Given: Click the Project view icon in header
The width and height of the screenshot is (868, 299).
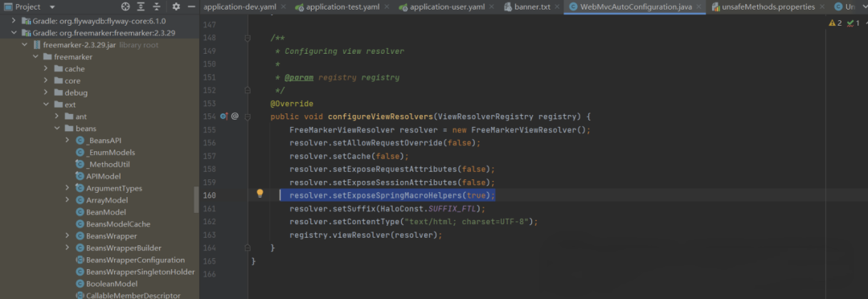Looking at the screenshot, I should 8,6.
